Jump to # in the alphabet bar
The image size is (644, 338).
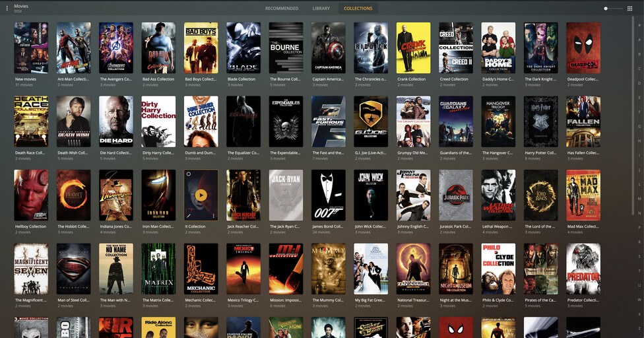pos(639,26)
